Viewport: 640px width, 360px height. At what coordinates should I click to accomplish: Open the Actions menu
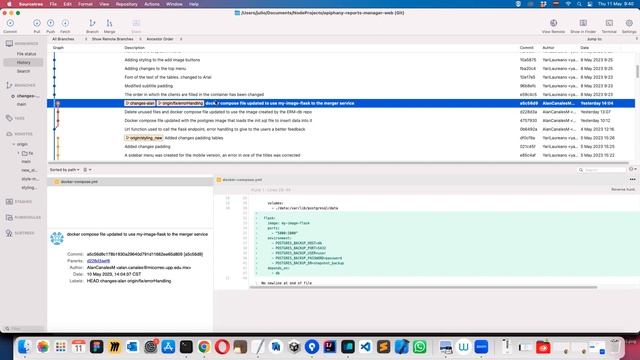click(x=152, y=4)
